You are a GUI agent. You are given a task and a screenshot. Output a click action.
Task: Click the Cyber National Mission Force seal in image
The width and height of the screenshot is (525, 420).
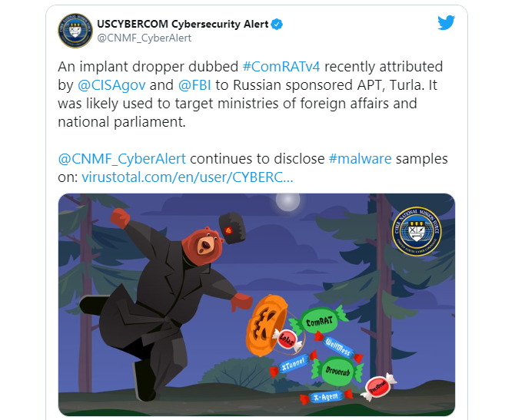[417, 231]
